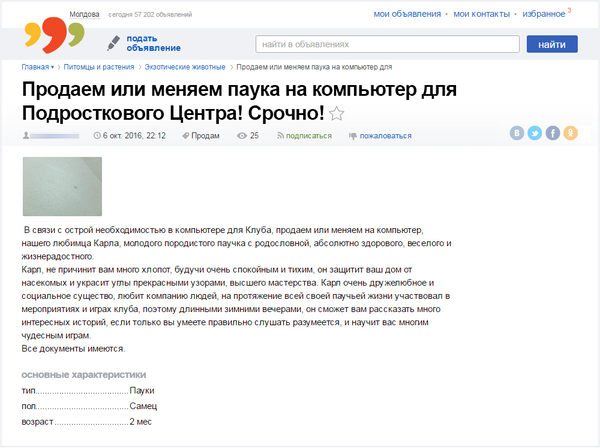Share listing on Odnoklassniki
The image size is (600, 448).
(571, 134)
